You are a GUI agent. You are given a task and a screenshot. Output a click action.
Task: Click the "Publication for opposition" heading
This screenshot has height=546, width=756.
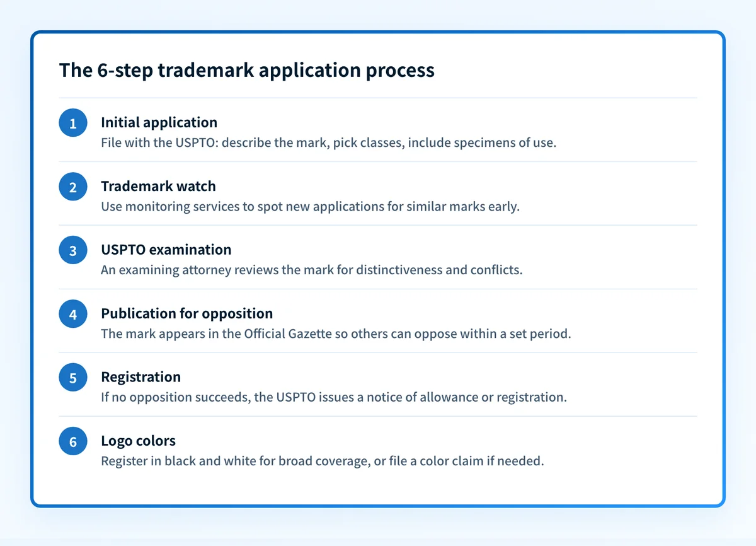coord(186,313)
